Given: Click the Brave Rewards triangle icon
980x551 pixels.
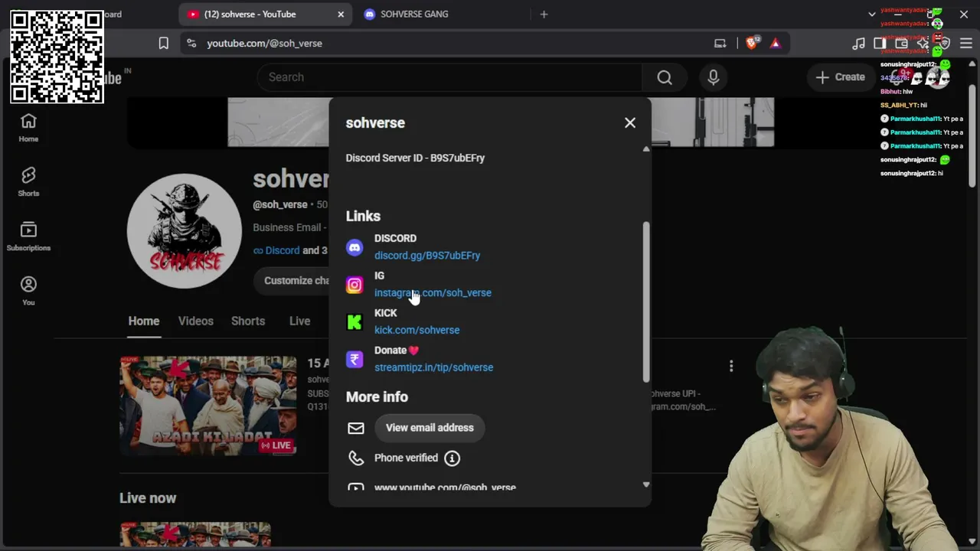Looking at the screenshot, I should (x=776, y=44).
